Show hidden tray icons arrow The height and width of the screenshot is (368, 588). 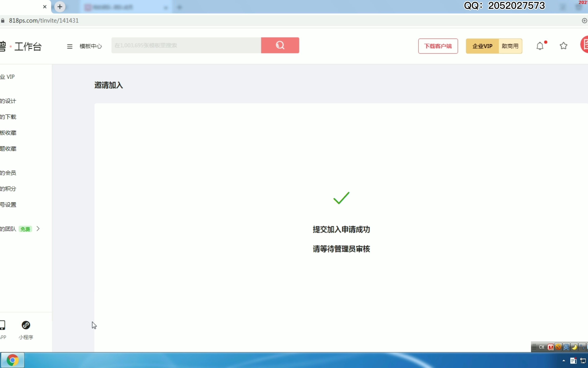coord(564,361)
